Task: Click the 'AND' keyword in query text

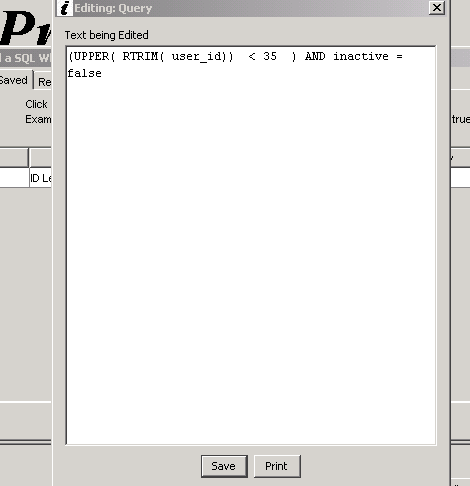Action: [315, 56]
